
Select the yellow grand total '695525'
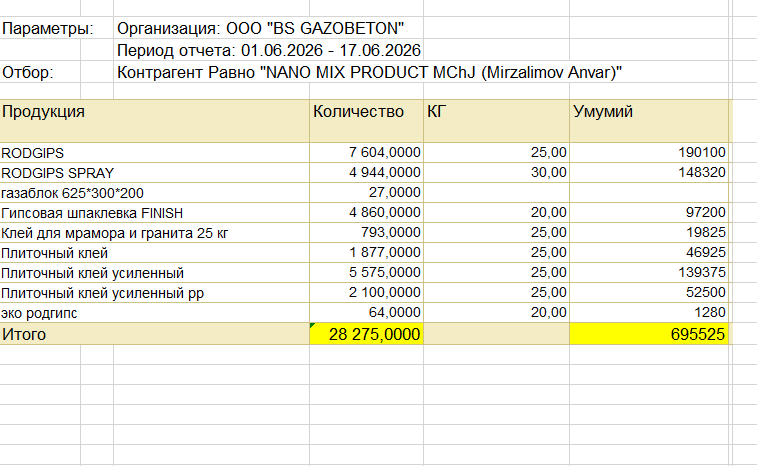click(x=649, y=334)
